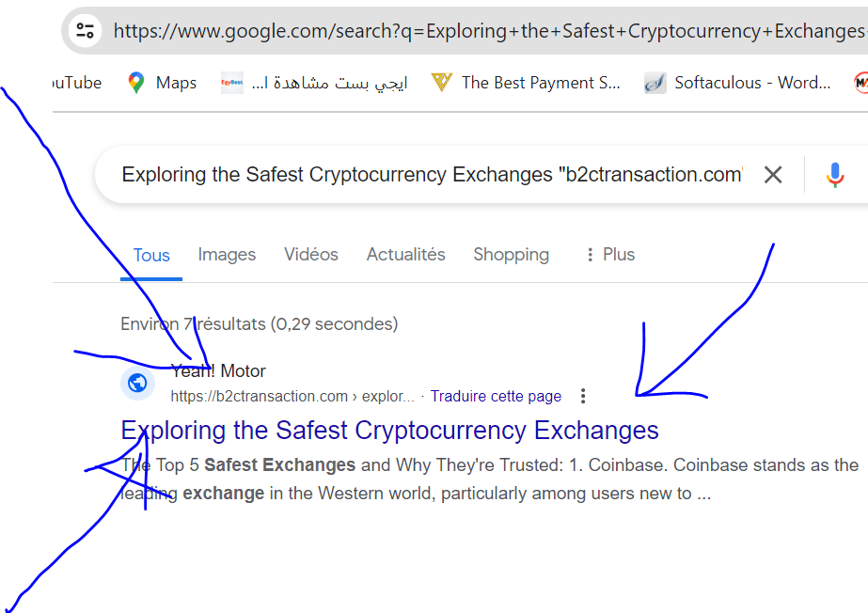This screenshot has height=613, width=868.
Task: Focus the Google search text box
Action: [x=423, y=175]
